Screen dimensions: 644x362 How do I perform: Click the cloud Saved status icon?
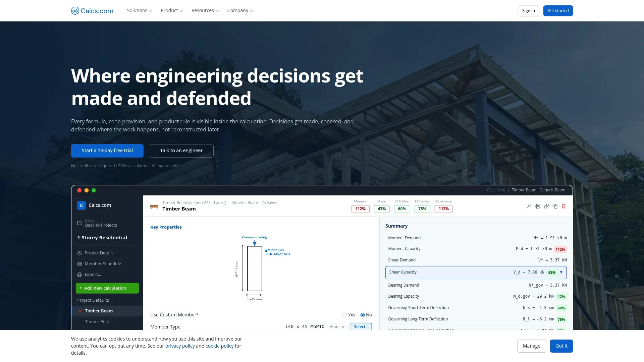click(264, 203)
